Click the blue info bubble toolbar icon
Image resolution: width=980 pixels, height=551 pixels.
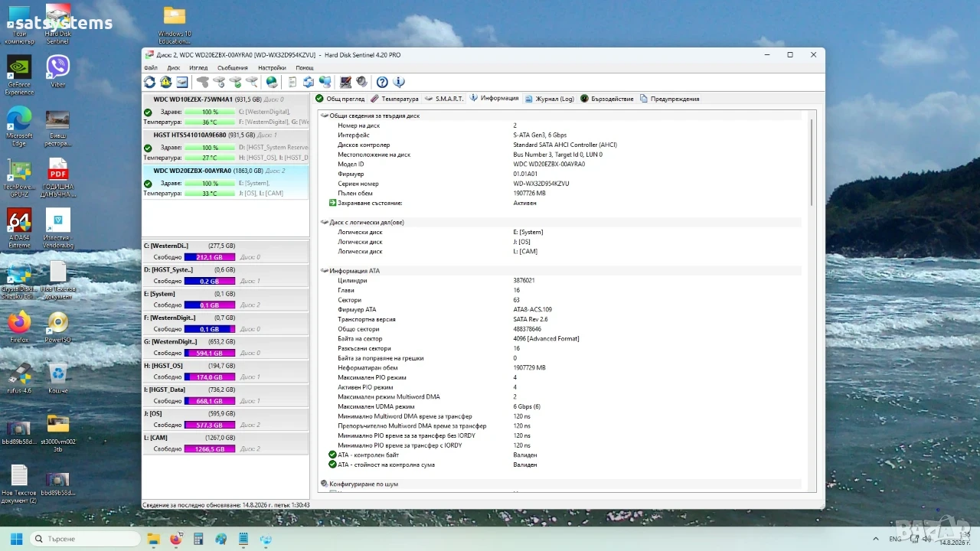398,82
